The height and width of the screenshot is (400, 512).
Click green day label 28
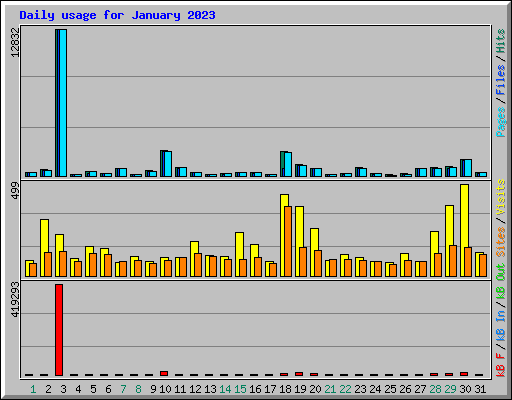(x=435, y=389)
